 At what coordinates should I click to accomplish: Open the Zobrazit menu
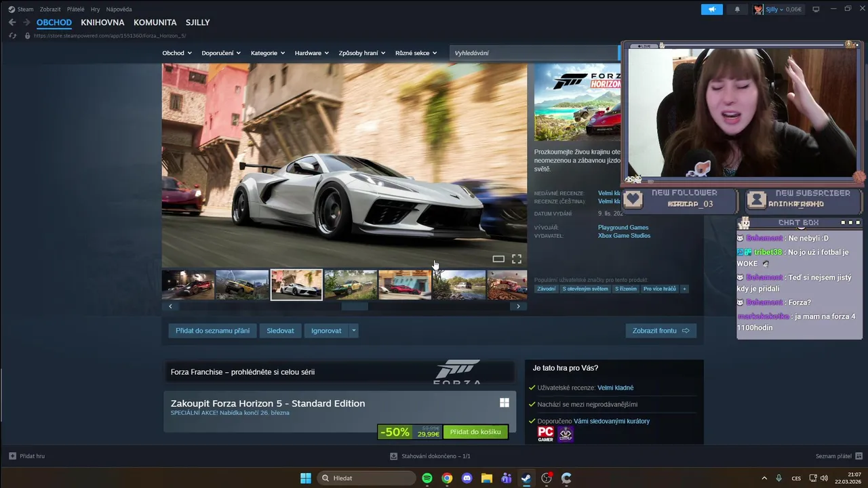50,9
